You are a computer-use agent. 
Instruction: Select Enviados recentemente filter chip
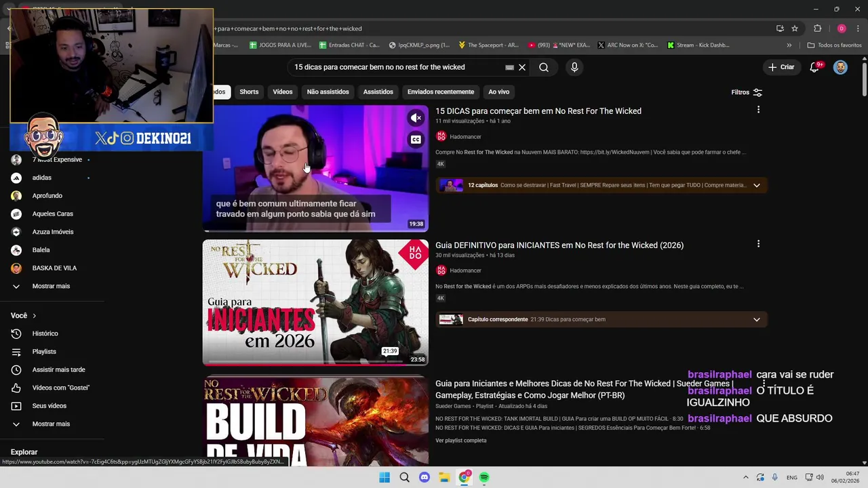click(441, 91)
